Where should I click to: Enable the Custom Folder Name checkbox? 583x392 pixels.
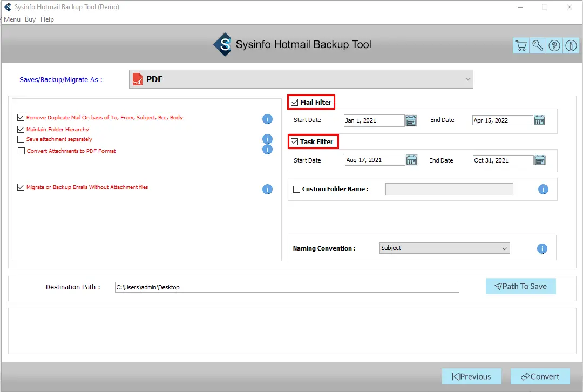296,190
